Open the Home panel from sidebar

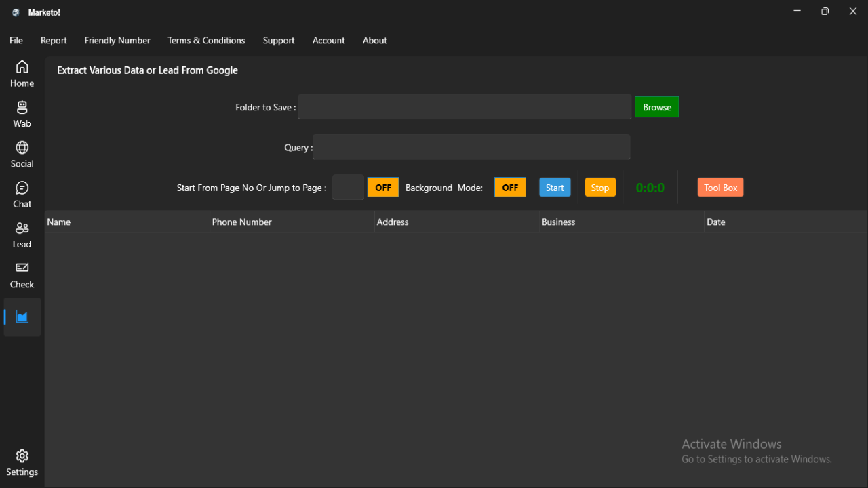tap(22, 73)
